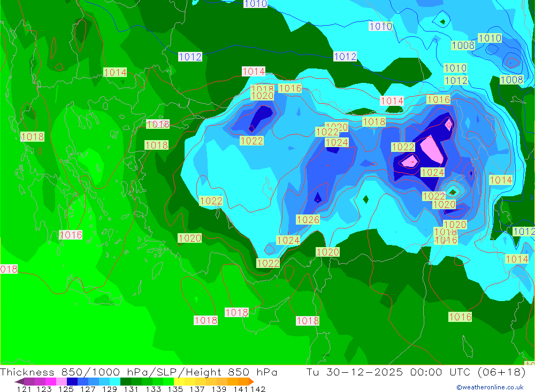Select the brightest green legend swatch

[169, 381]
